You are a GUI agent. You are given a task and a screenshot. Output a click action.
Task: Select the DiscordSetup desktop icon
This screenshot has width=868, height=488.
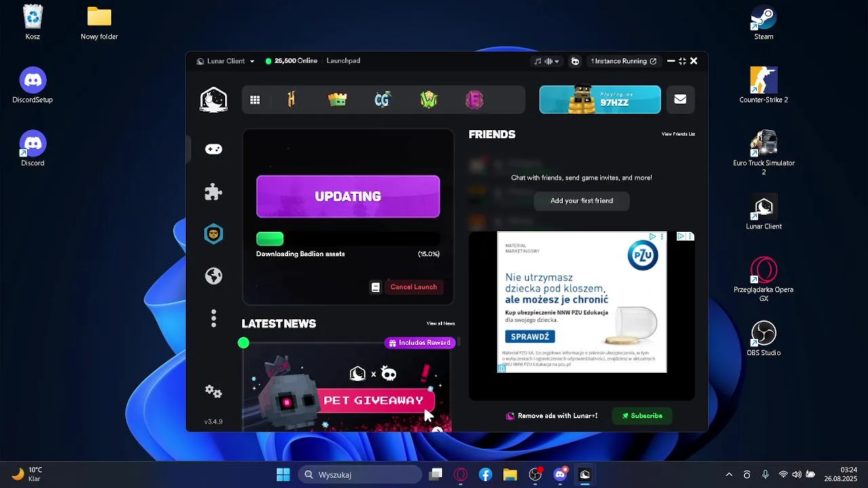(33, 85)
